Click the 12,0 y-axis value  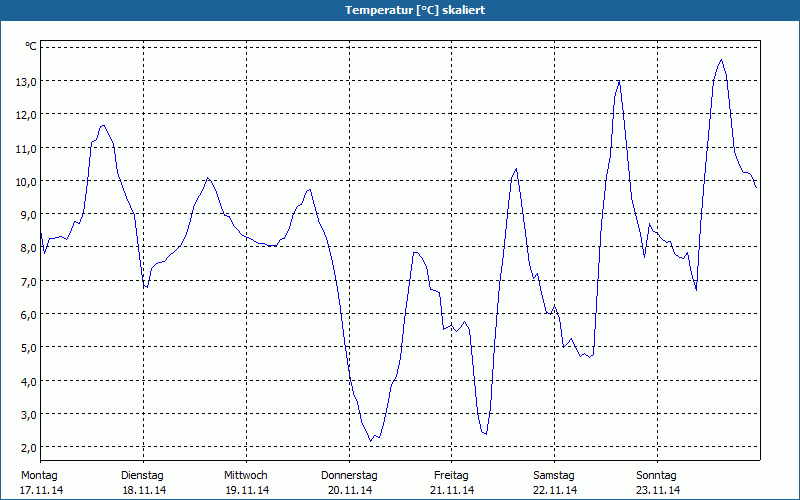point(26,114)
